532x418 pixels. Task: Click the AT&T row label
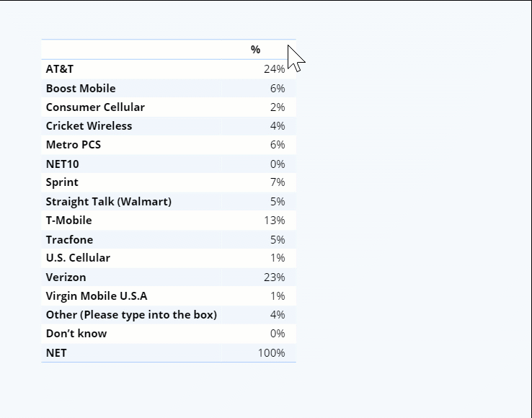(60, 69)
